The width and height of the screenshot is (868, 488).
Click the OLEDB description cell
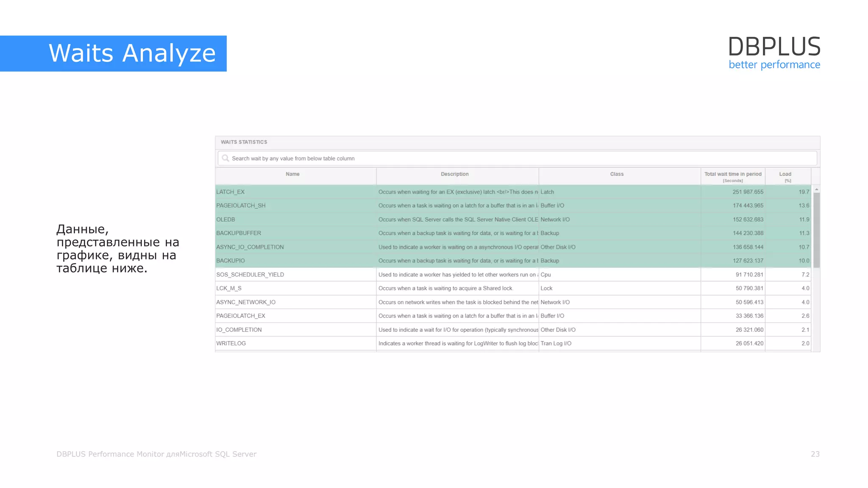[458, 219]
